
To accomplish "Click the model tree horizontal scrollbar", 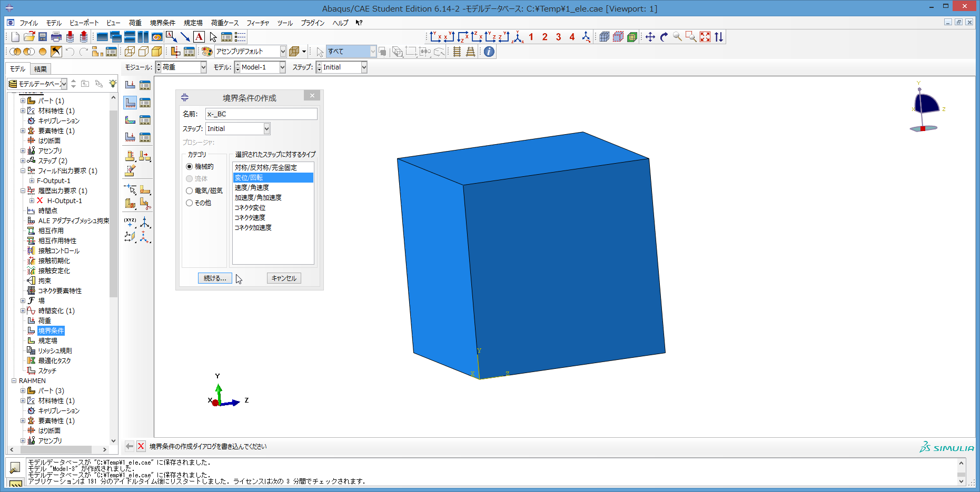I will (x=56, y=449).
